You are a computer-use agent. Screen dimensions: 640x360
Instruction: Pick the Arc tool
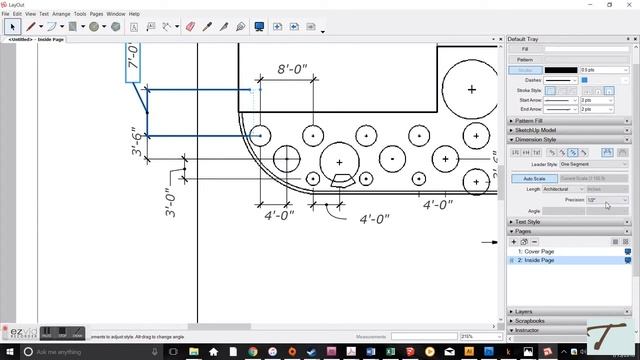tap(51, 27)
